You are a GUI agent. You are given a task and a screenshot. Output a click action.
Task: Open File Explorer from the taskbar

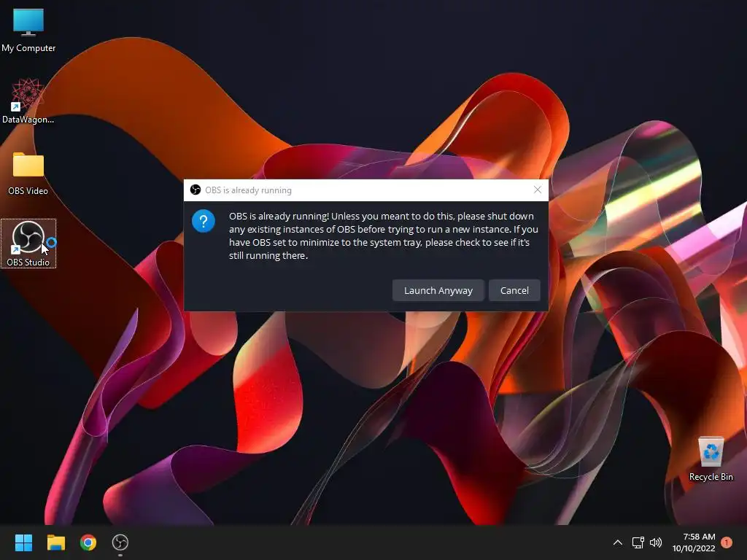click(x=55, y=542)
